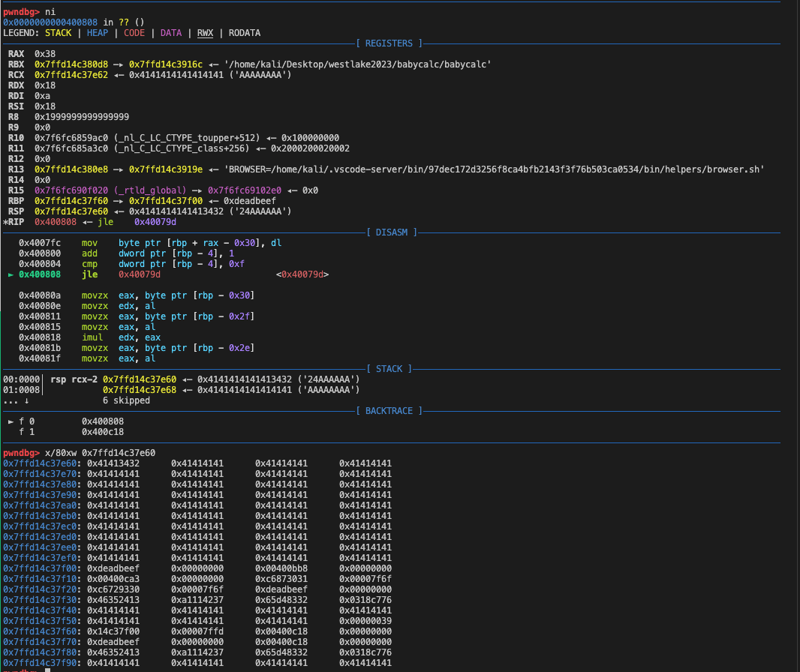Viewport: 800px width, 672px height.
Task: Click the asterisk marking the changed RIP register
Action: pyautogui.click(x=5, y=222)
